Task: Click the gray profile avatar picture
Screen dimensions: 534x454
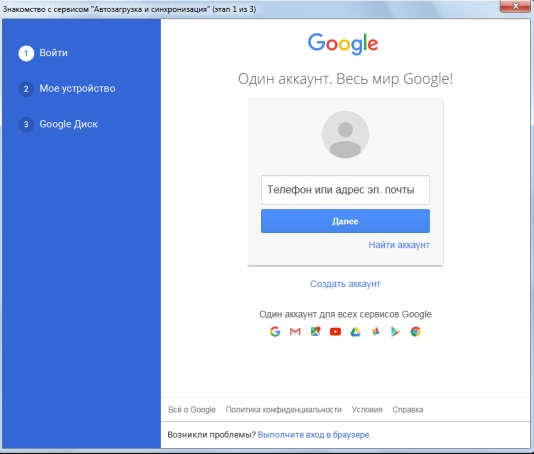Action: pos(345,135)
